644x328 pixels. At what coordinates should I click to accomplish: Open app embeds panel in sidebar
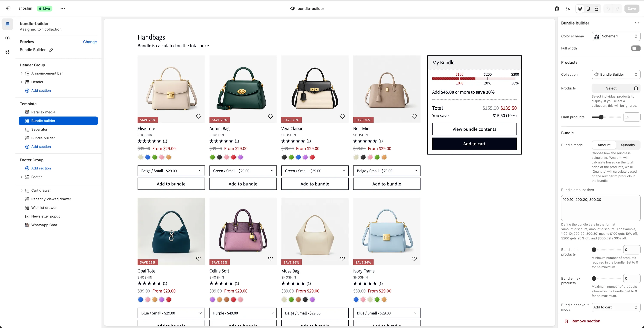click(8, 52)
